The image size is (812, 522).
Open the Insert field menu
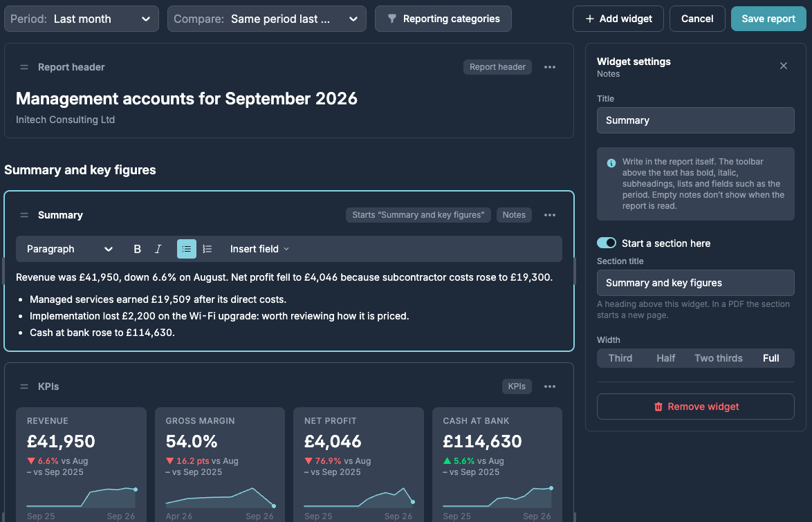[259, 249]
